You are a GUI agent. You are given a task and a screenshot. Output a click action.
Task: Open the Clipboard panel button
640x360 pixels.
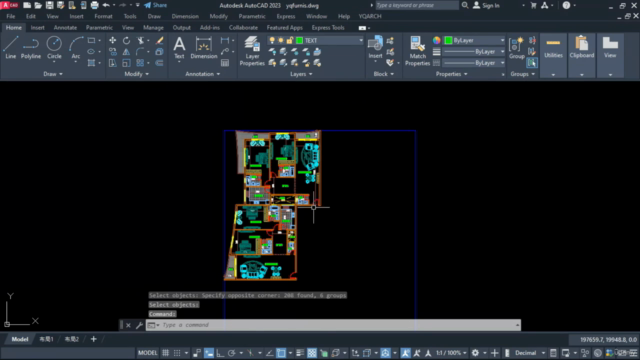click(582, 56)
